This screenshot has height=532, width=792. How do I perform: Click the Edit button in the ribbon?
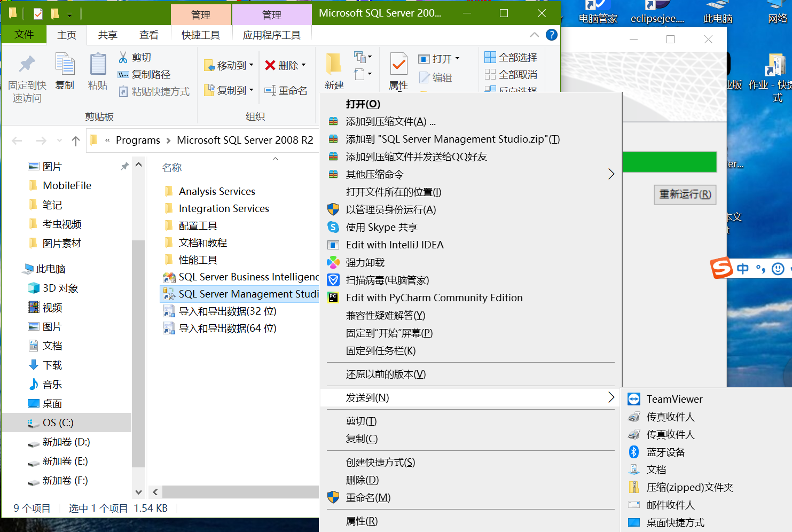436,77
